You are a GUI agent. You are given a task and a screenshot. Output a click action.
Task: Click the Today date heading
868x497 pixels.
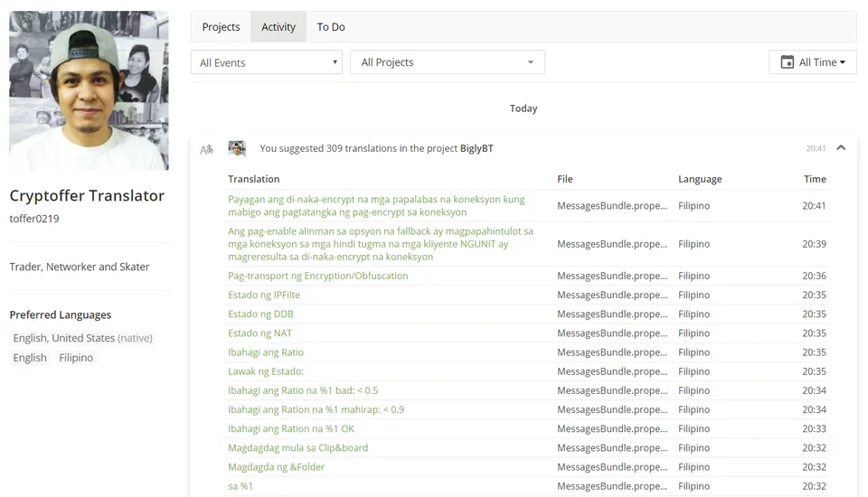(524, 108)
